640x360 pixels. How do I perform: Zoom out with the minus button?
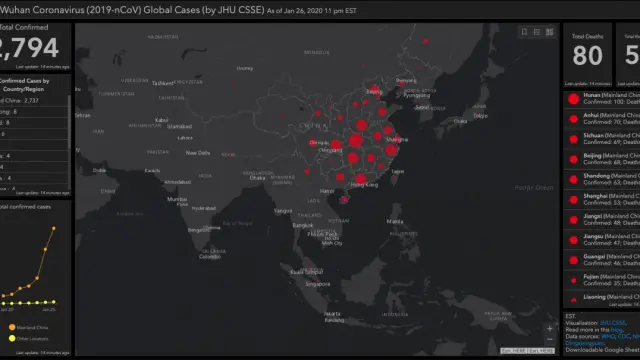click(x=550, y=340)
